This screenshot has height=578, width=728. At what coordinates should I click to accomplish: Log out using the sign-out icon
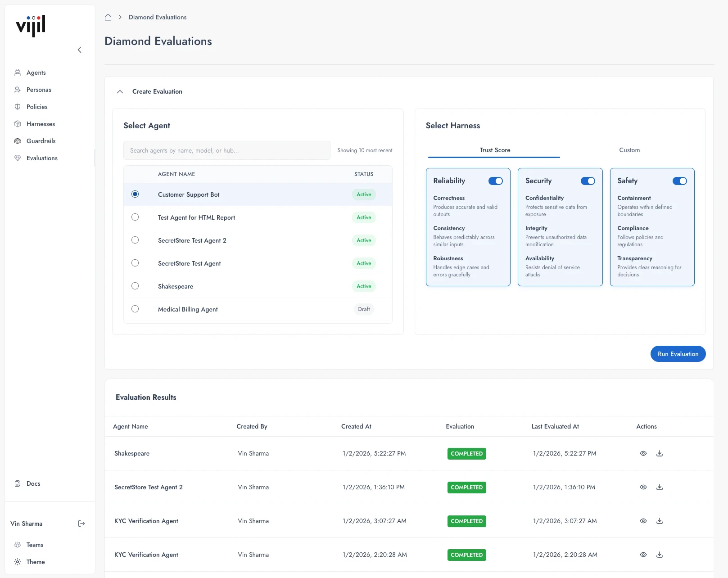(81, 524)
